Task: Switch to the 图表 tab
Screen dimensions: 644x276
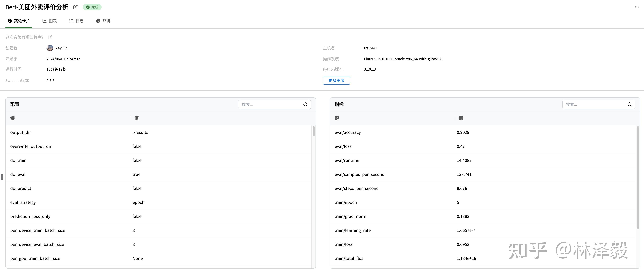Action: [x=50, y=21]
